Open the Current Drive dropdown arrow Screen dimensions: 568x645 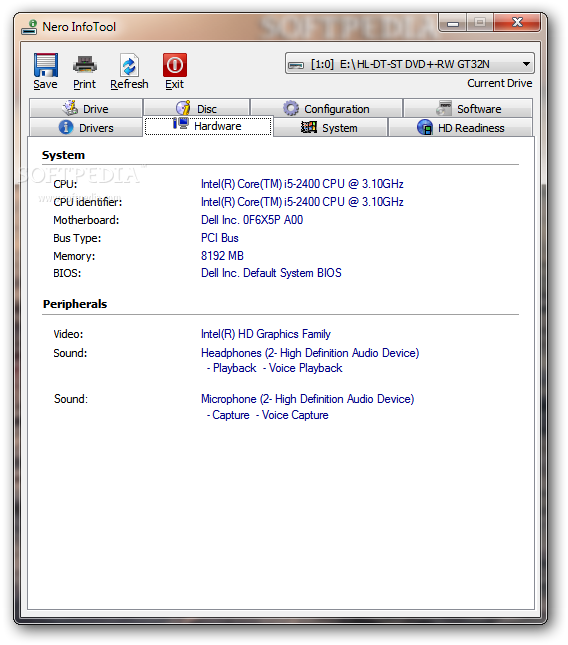(x=526, y=64)
